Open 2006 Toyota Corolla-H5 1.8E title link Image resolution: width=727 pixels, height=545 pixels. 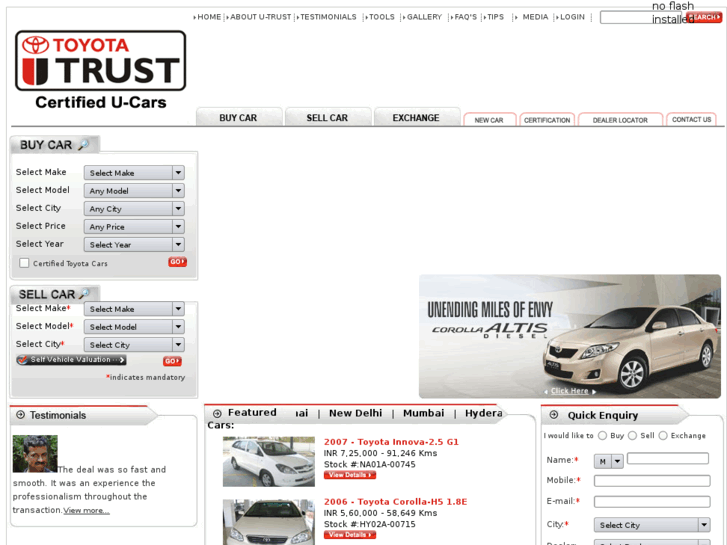395,501
